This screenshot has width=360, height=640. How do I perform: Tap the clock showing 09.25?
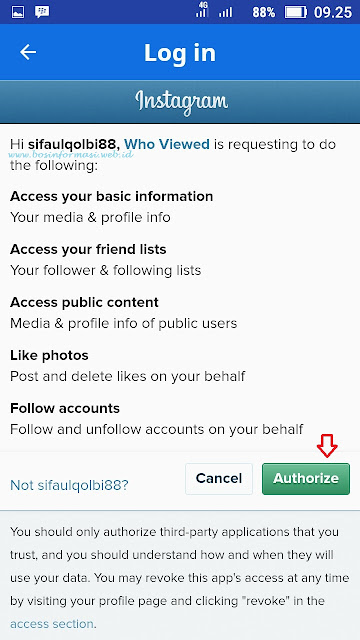pos(333,12)
